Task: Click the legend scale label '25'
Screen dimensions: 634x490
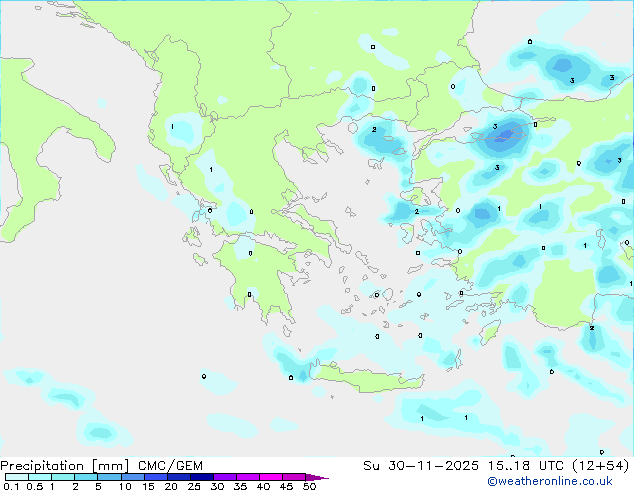Action: tap(194, 486)
